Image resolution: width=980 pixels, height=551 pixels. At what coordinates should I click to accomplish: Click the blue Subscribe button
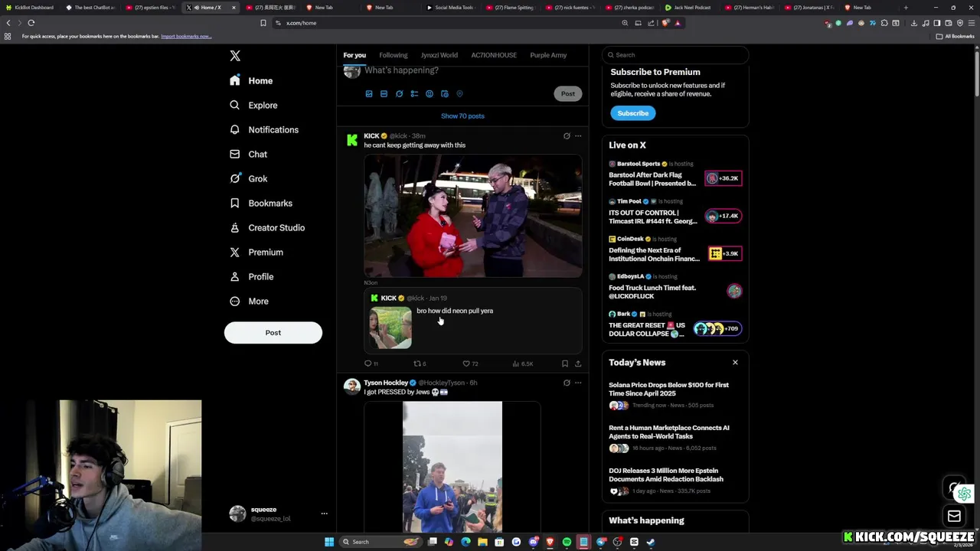(x=632, y=113)
